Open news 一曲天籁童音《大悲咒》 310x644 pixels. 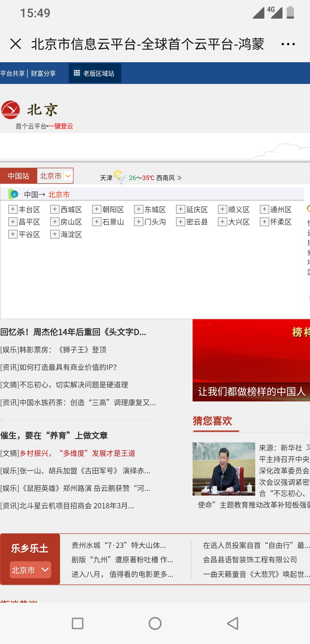click(x=256, y=574)
